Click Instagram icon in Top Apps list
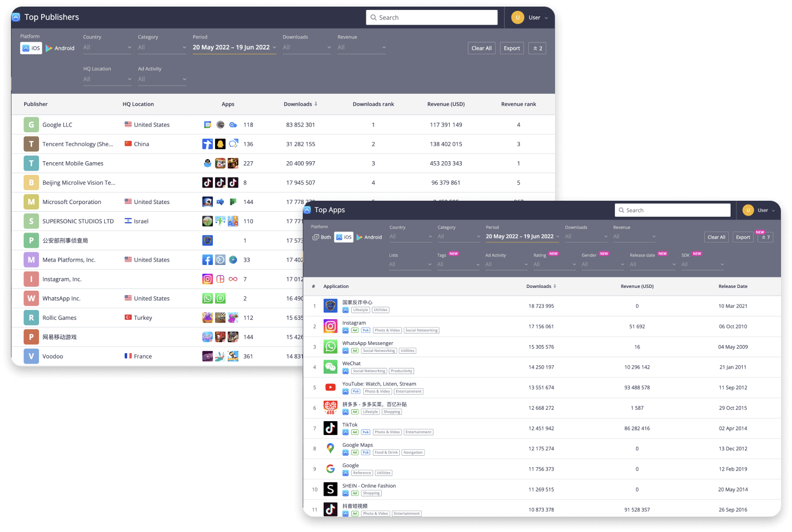This screenshot has width=792, height=532. (330, 326)
